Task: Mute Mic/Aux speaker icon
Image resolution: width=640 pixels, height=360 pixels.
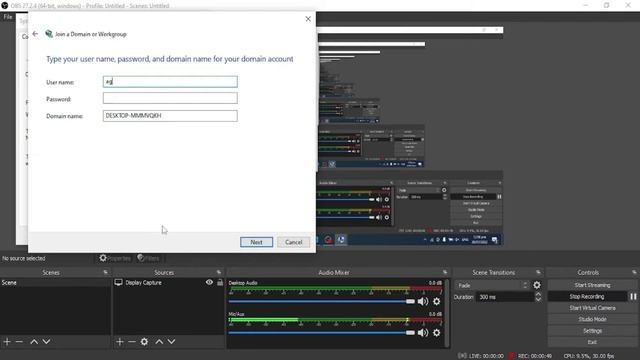Action: coord(423,333)
